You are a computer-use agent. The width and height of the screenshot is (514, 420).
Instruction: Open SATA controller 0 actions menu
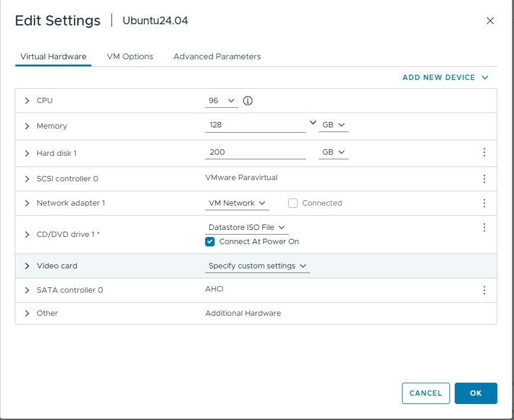(x=484, y=290)
